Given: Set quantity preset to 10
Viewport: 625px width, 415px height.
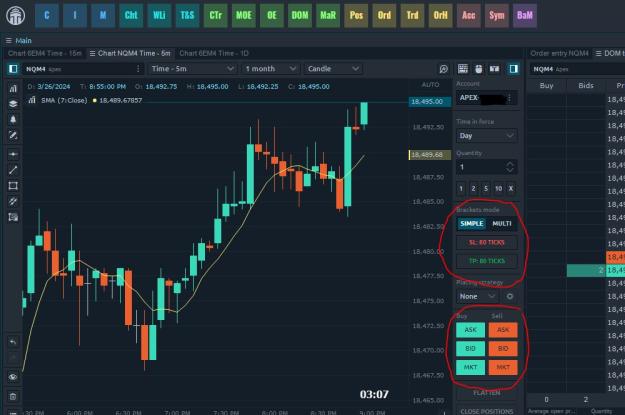Looking at the screenshot, I should [498, 189].
